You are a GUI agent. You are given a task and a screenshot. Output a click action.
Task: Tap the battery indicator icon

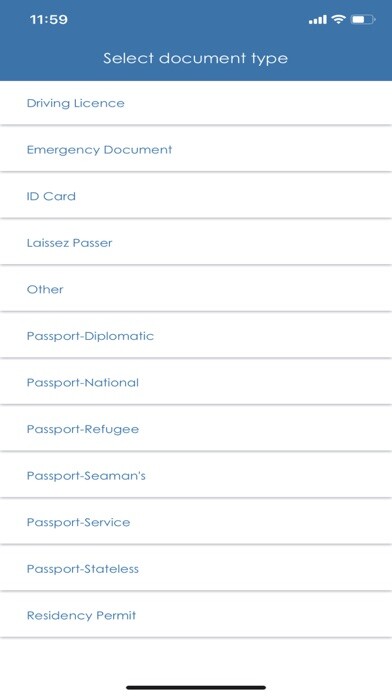363,20
